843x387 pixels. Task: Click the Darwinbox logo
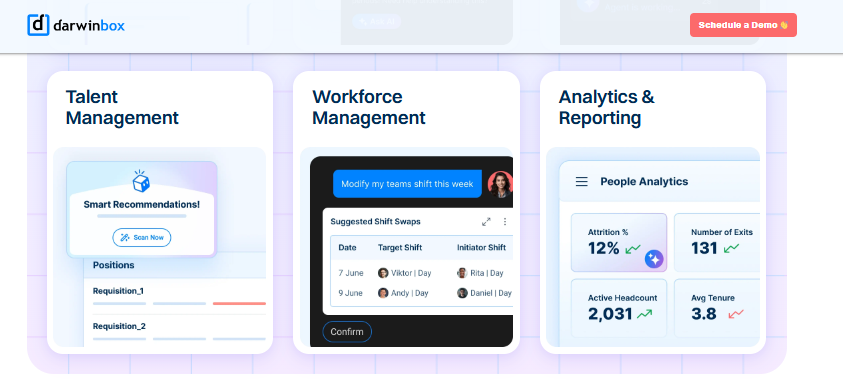coord(76,25)
